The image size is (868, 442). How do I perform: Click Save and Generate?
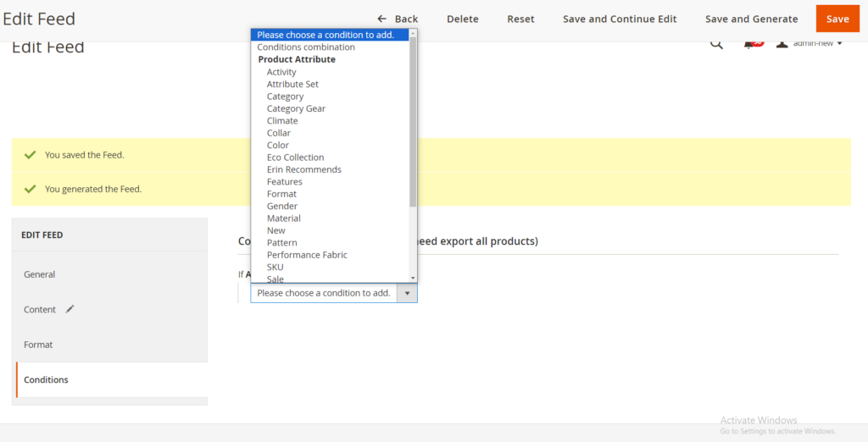(751, 19)
